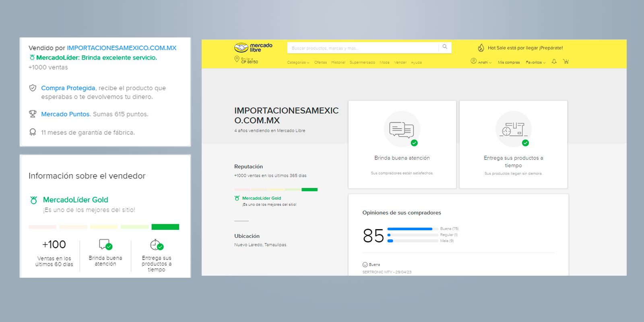The image size is (644, 322).
Task: Open the Mercado Puntos link
Action: tap(65, 114)
